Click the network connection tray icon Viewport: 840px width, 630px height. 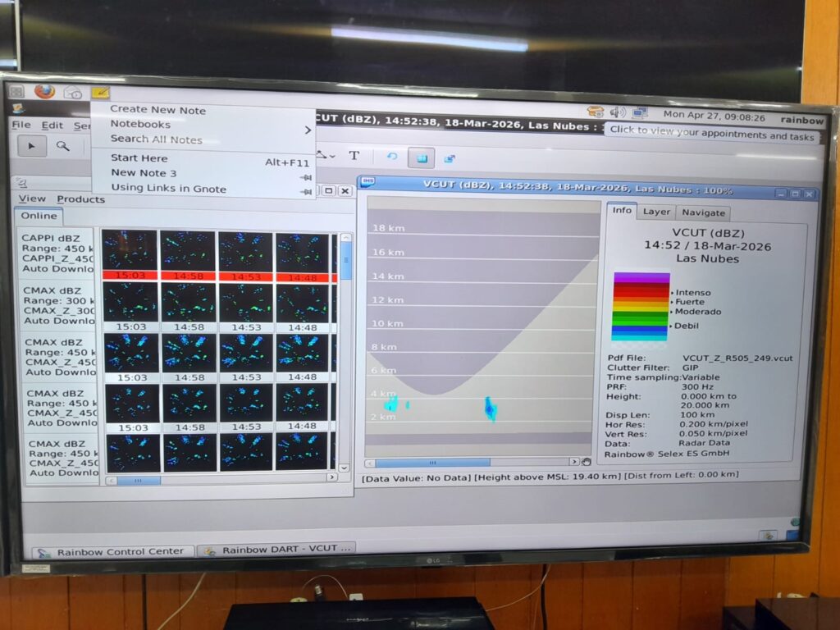pos(639,113)
